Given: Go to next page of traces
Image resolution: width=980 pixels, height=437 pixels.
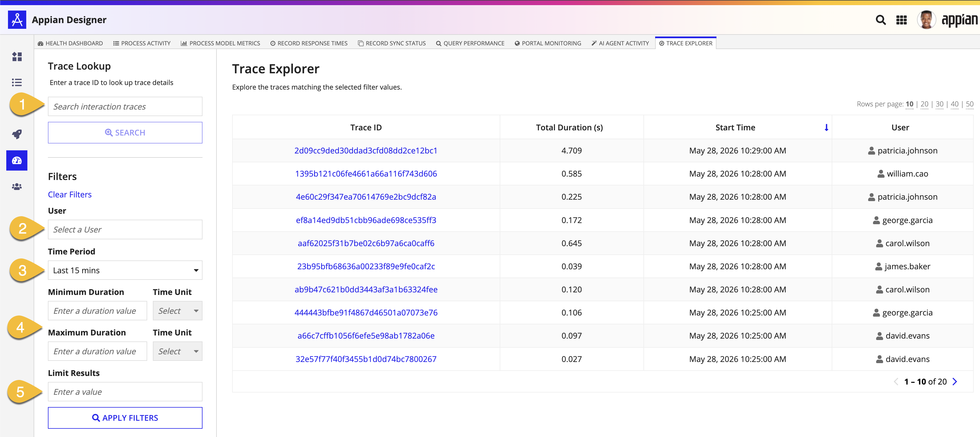Looking at the screenshot, I should coord(955,381).
